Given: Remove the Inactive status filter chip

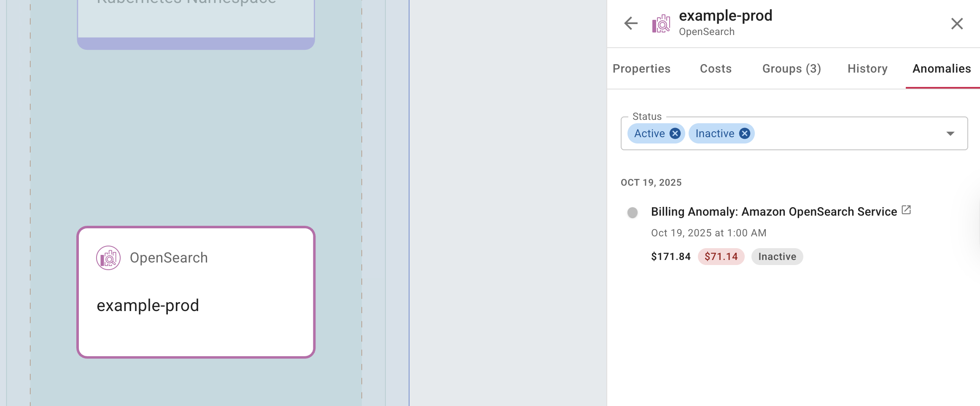Looking at the screenshot, I should click(x=745, y=133).
